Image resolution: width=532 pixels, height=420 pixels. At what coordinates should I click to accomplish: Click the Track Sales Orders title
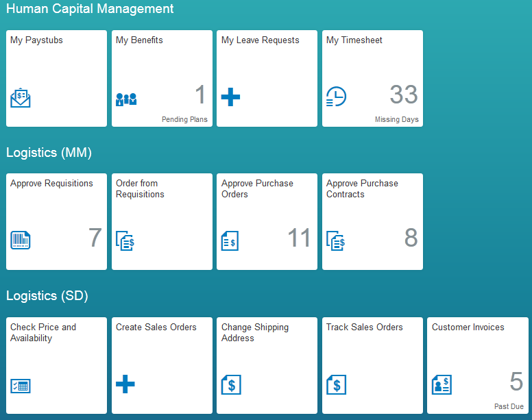coord(365,328)
